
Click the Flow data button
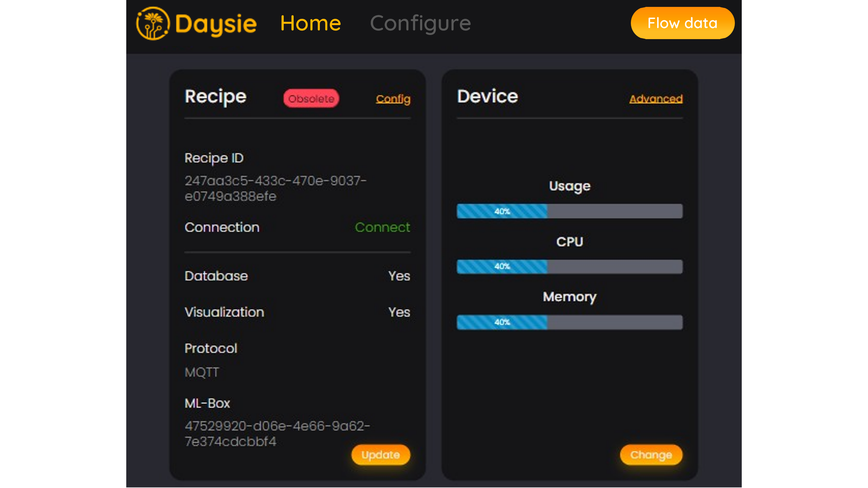[682, 23]
